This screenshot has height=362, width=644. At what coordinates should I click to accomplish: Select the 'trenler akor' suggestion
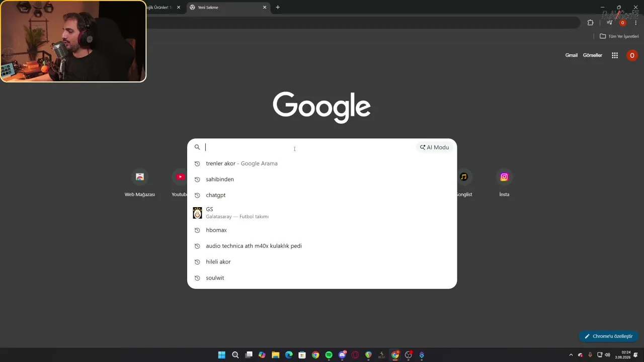point(322,163)
